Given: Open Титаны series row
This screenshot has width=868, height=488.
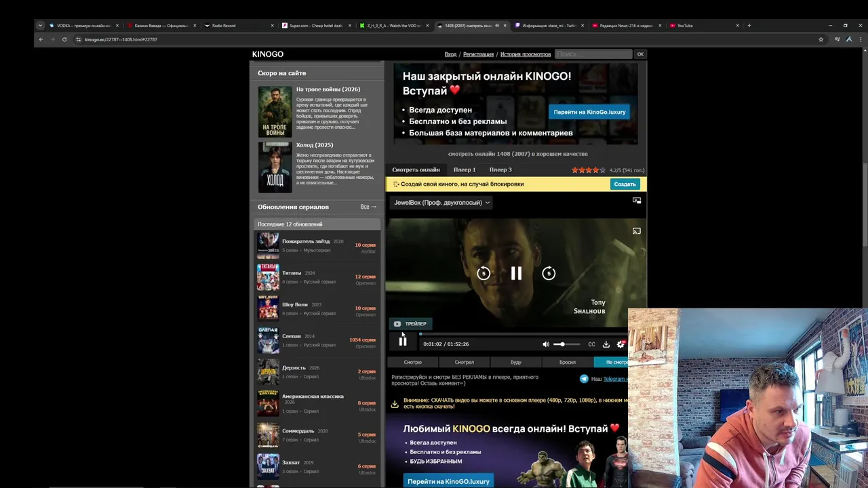Looking at the screenshot, I should click(x=317, y=277).
